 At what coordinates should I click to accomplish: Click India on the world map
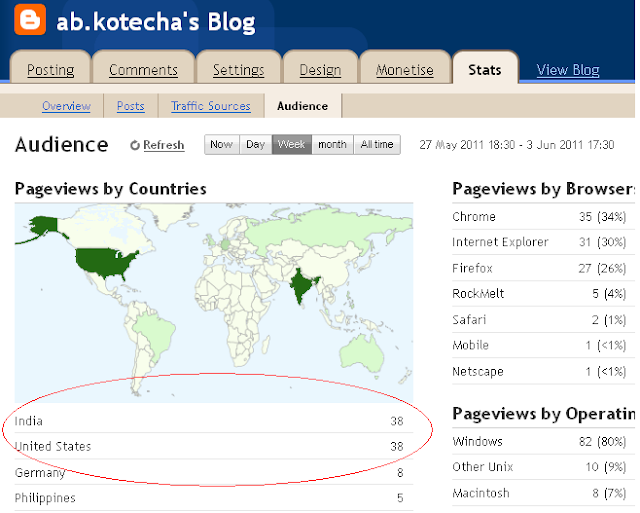(x=301, y=286)
